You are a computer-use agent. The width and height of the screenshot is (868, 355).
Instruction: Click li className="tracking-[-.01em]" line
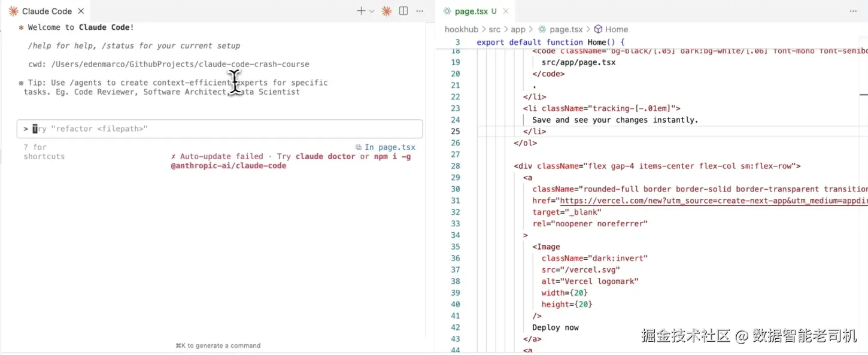(x=602, y=108)
